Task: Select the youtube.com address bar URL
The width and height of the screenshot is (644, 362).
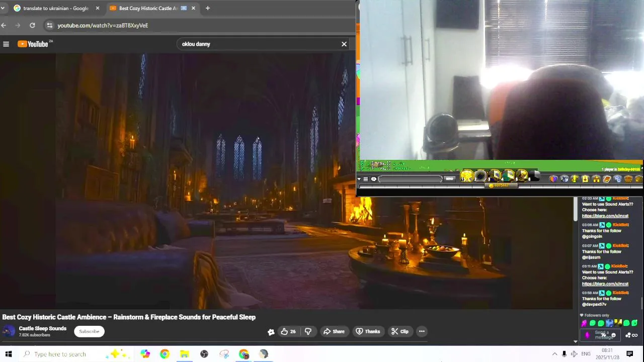Action: point(103,25)
